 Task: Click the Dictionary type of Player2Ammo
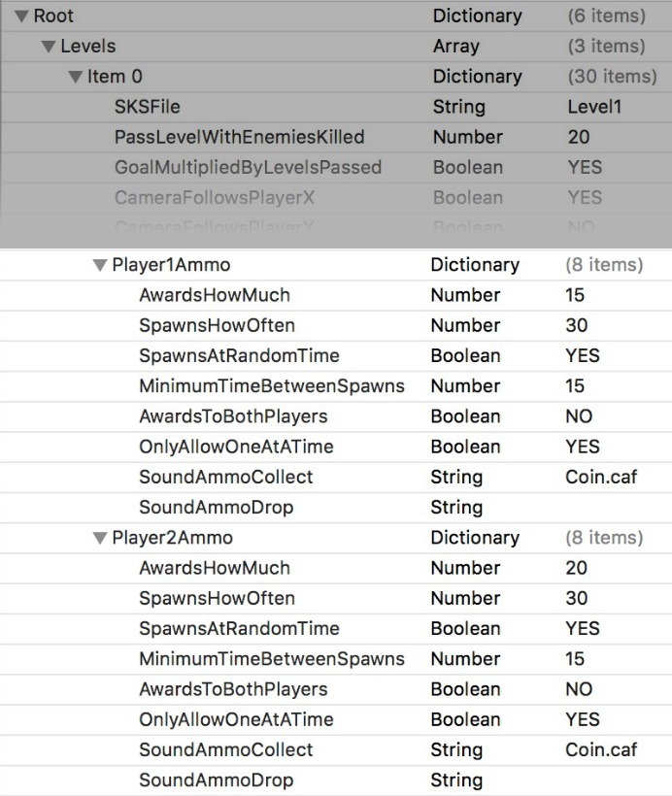pos(475,538)
